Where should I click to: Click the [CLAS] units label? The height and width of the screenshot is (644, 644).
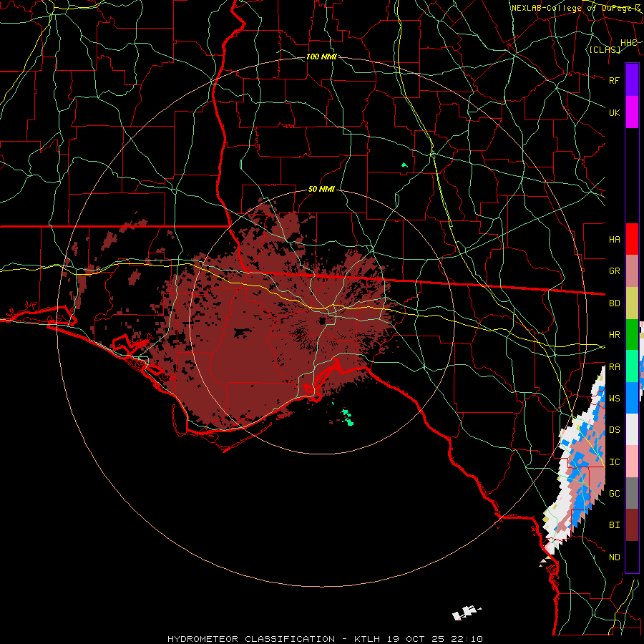[605, 49]
